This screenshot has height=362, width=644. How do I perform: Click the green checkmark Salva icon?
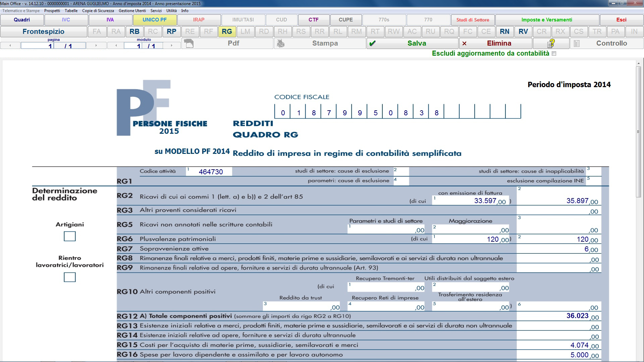coord(372,43)
